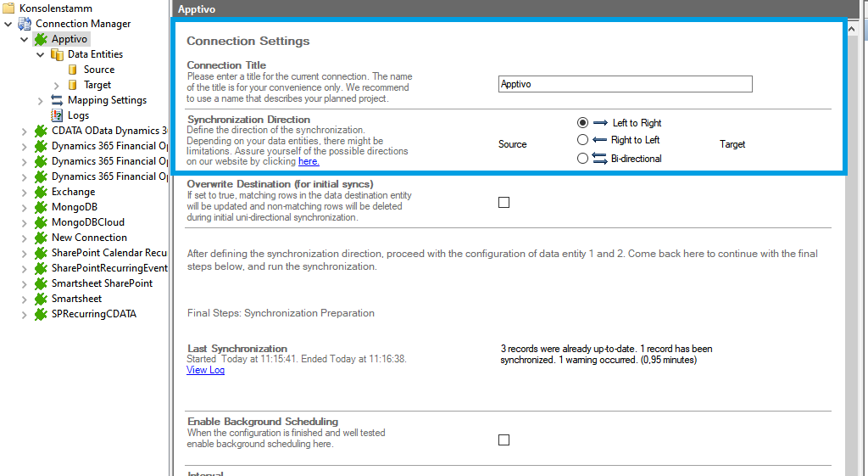Click the Source database cylinder icon

[73, 70]
